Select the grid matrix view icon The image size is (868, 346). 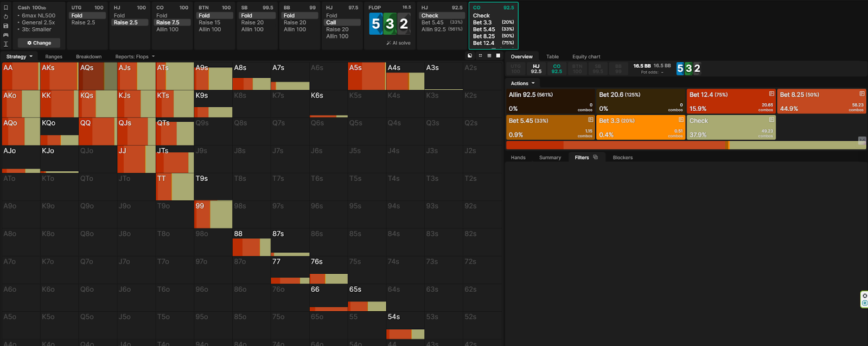[489, 56]
